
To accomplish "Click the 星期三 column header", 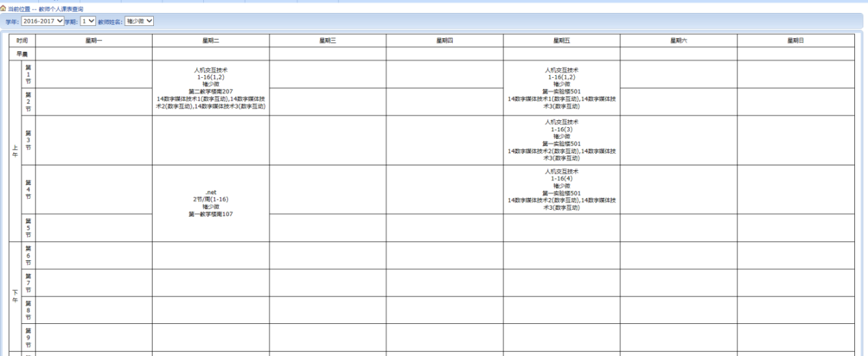I will 328,41.
